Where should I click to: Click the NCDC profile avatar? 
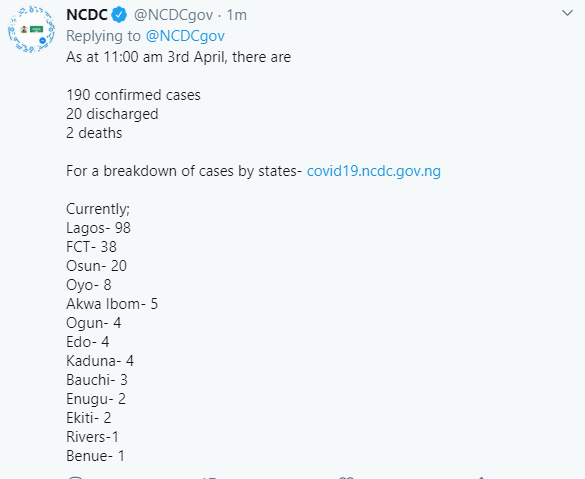[x=31, y=29]
